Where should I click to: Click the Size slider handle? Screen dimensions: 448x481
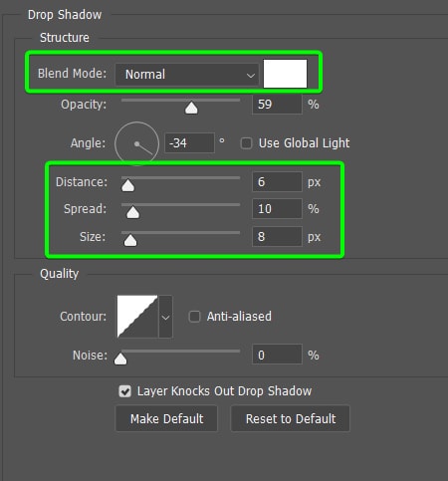[130, 240]
